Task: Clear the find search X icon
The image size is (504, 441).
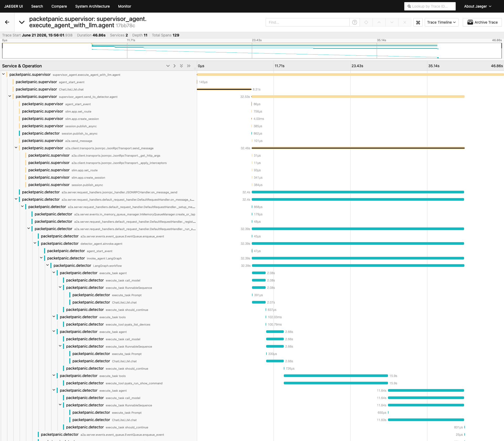Action: tap(405, 22)
